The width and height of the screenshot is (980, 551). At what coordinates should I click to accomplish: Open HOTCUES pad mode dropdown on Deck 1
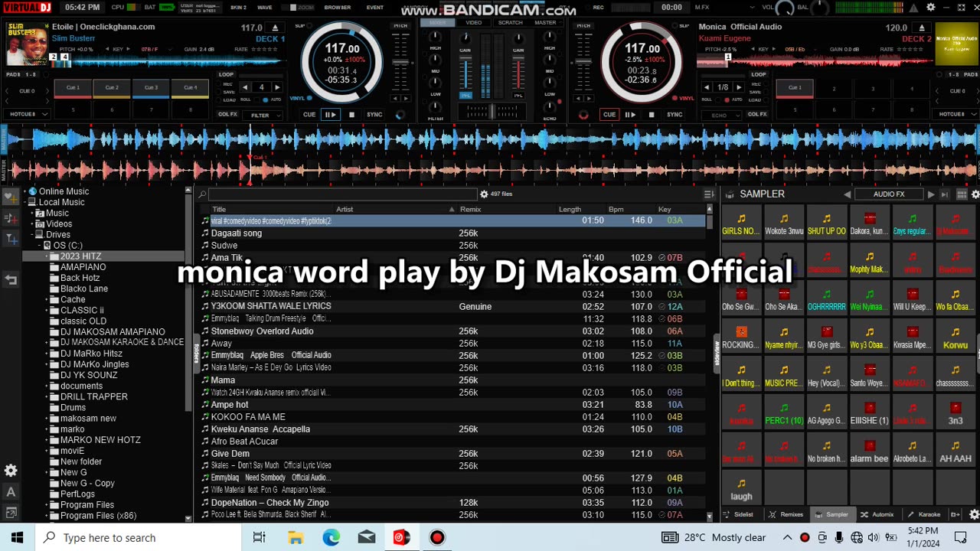28,114
